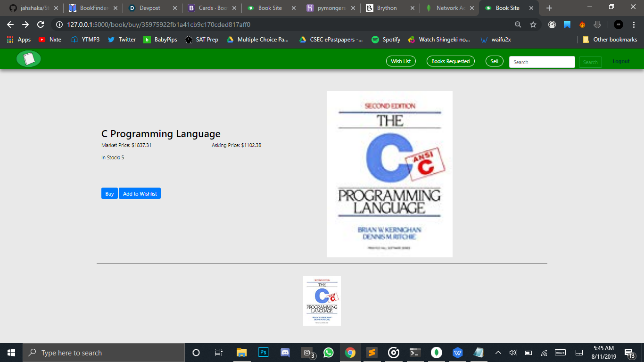644x362 pixels.
Task: Close the Devpost tab
Action: [175, 8]
